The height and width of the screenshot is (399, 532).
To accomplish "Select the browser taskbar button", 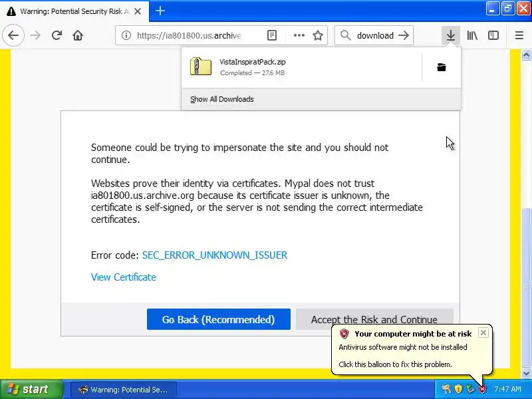I will (x=124, y=390).
